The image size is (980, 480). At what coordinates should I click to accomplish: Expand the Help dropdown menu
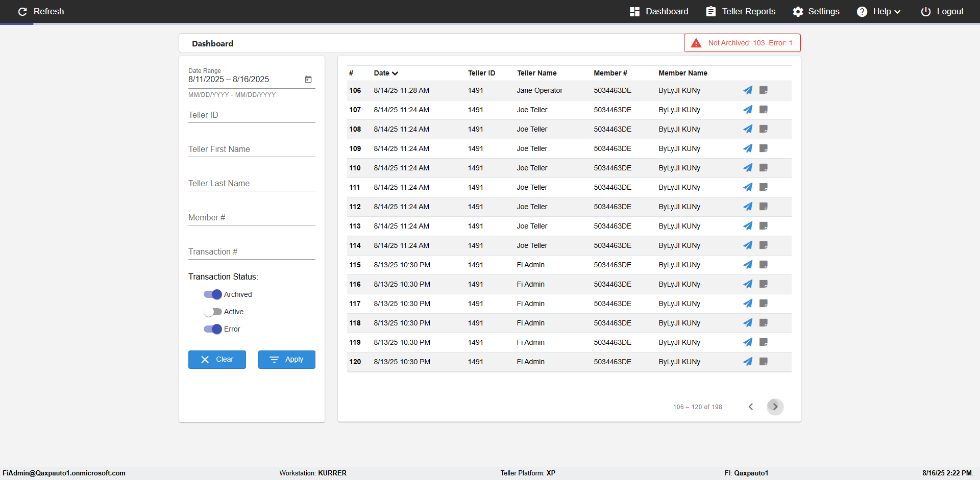pyautogui.click(x=879, y=11)
